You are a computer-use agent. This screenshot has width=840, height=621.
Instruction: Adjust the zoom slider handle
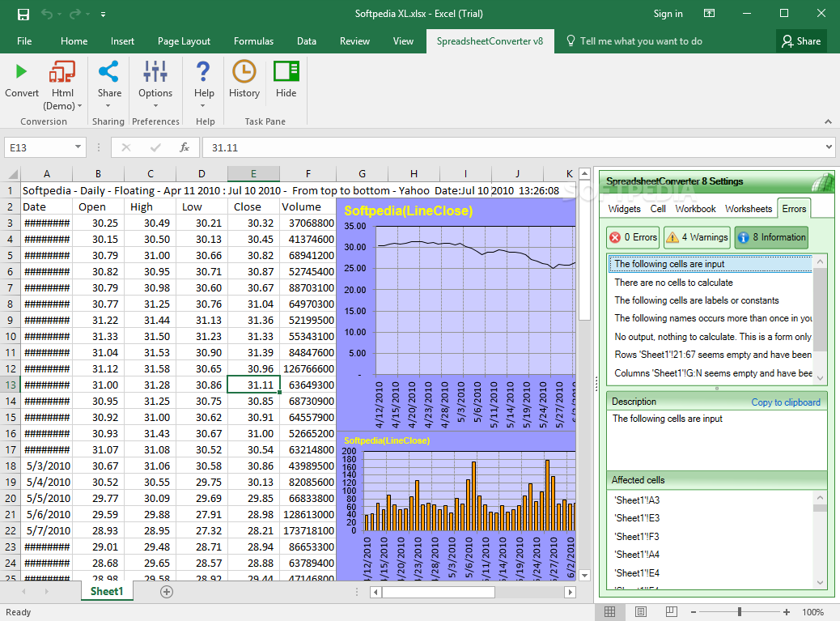pos(740,612)
